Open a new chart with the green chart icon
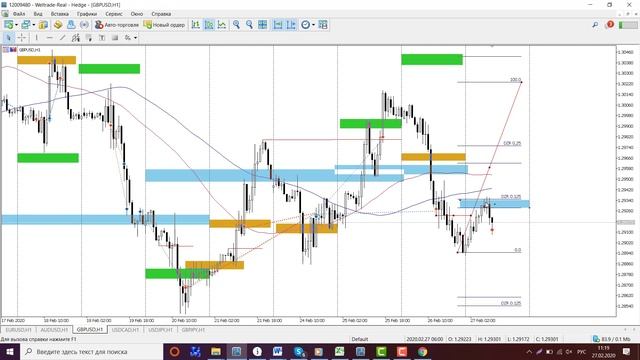Image resolution: width=640 pixels, height=360 pixels. pyautogui.click(x=8, y=25)
